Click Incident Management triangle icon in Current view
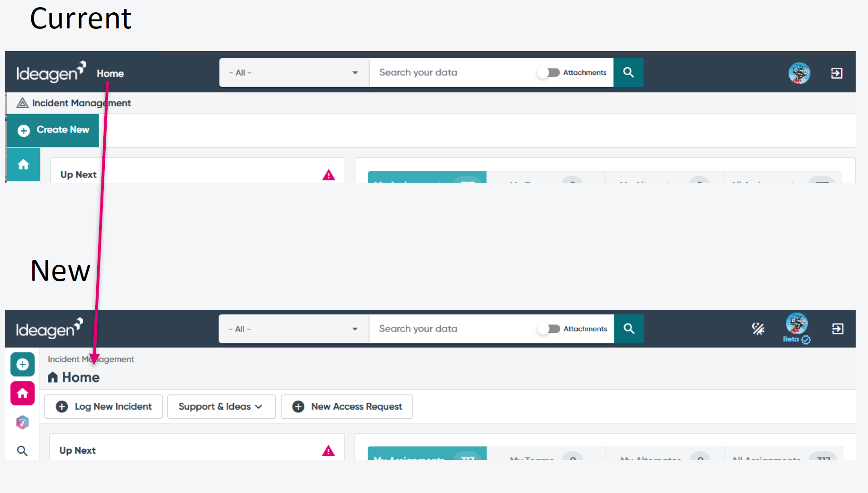The width and height of the screenshot is (868, 493). tap(22, 103)
